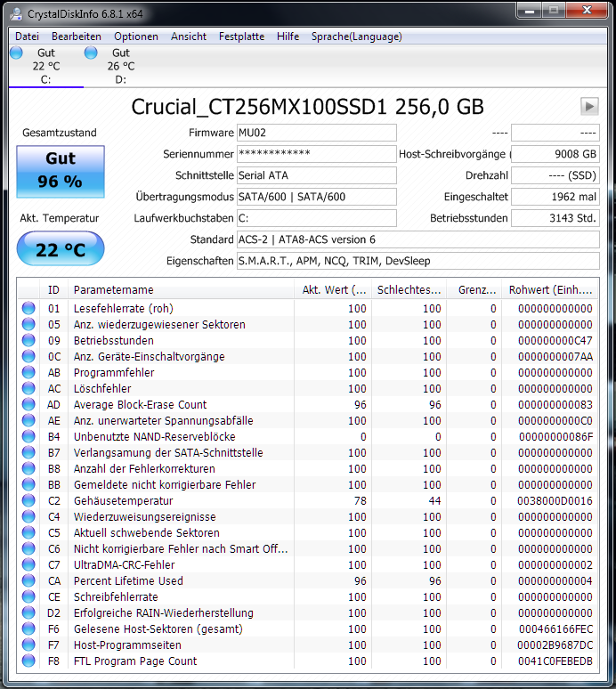Click status orb of row 05 wiederzugewiesener Sektoren
616x689 pixels.
(x=28, y=324)
